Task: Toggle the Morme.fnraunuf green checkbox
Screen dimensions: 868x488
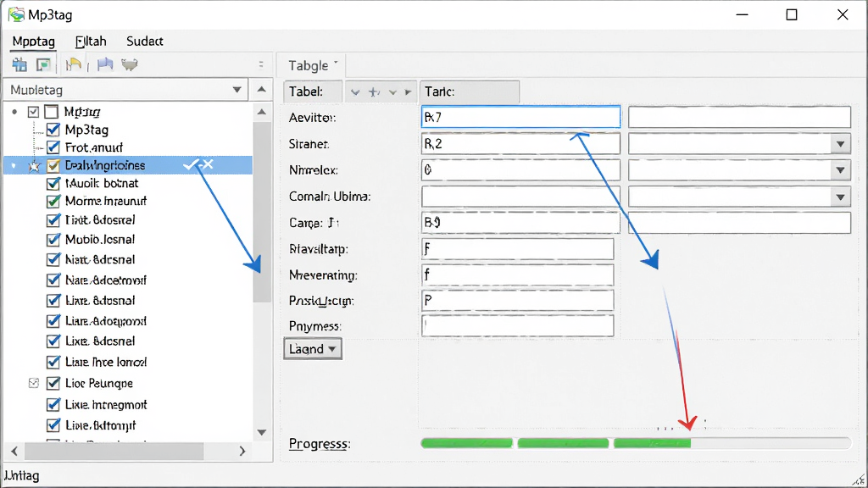Action: coord(53,201)
